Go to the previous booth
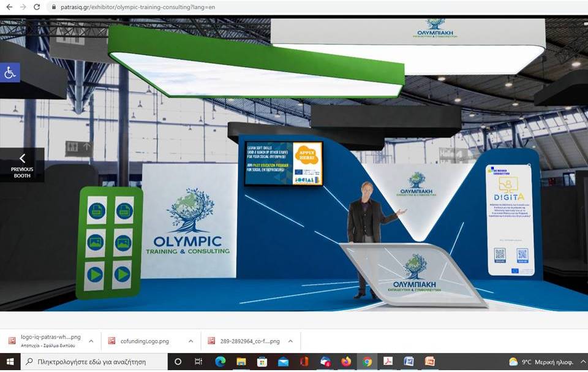The width and height of the screenshot is (588, 372). pos(22,165)
